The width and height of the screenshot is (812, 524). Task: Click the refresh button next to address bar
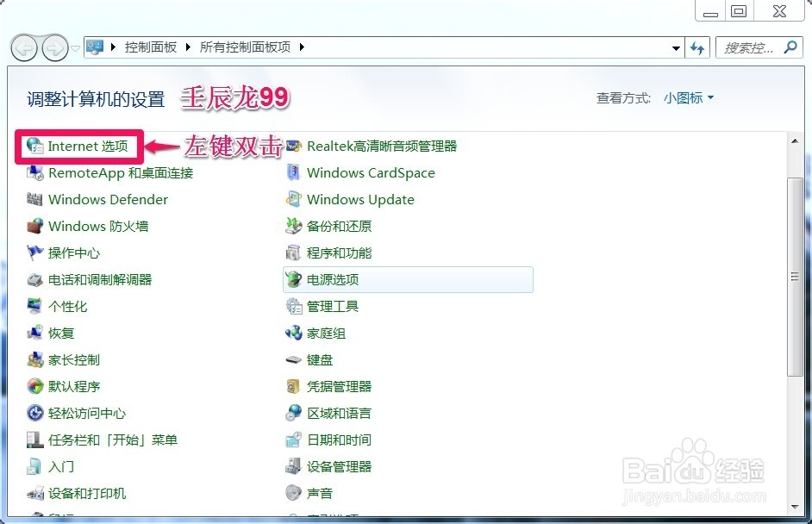[x=697, y=48]
